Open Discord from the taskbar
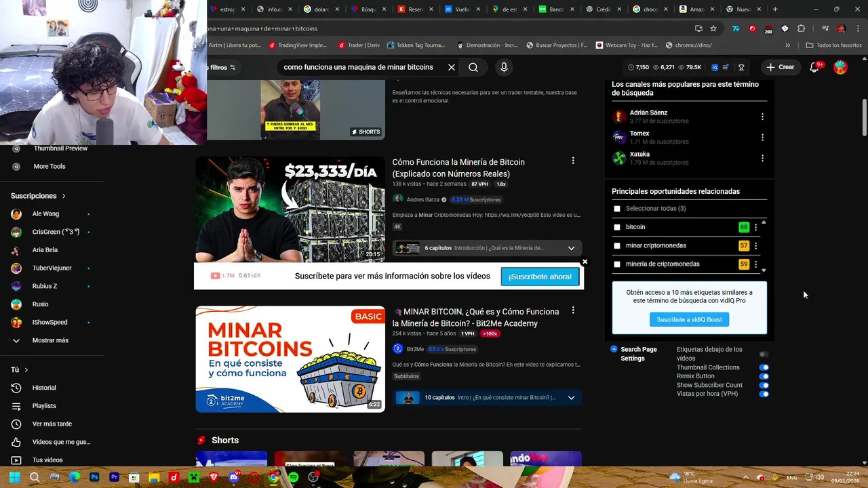 coord(233,477)
